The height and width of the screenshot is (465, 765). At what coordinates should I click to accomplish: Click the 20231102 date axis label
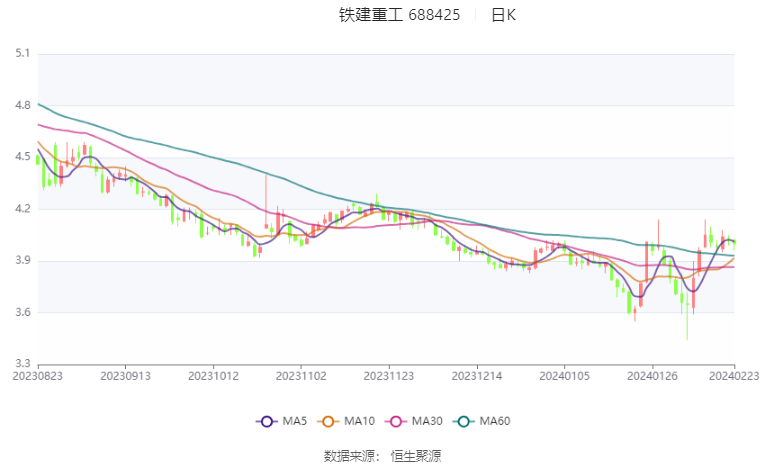301,376
